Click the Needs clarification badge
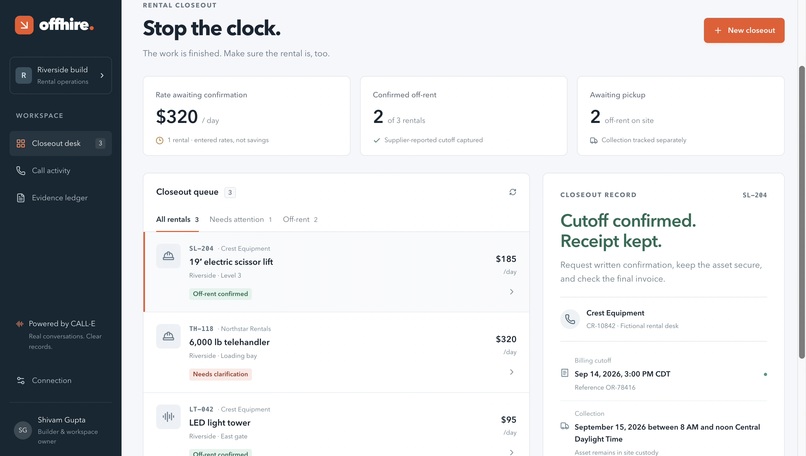This screenshot has height=456, width=806. pos(221,374)
